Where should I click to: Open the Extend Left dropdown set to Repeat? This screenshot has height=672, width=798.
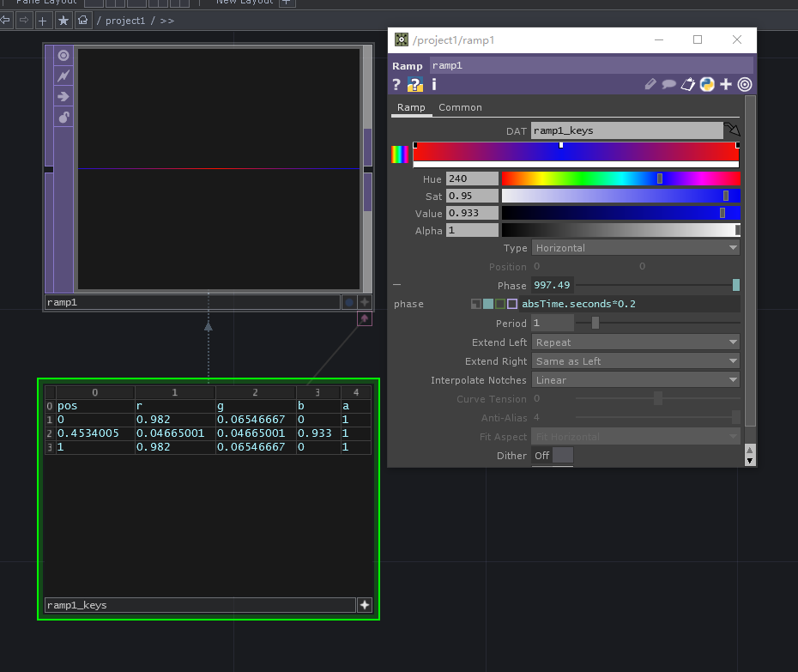pos(635,342)
